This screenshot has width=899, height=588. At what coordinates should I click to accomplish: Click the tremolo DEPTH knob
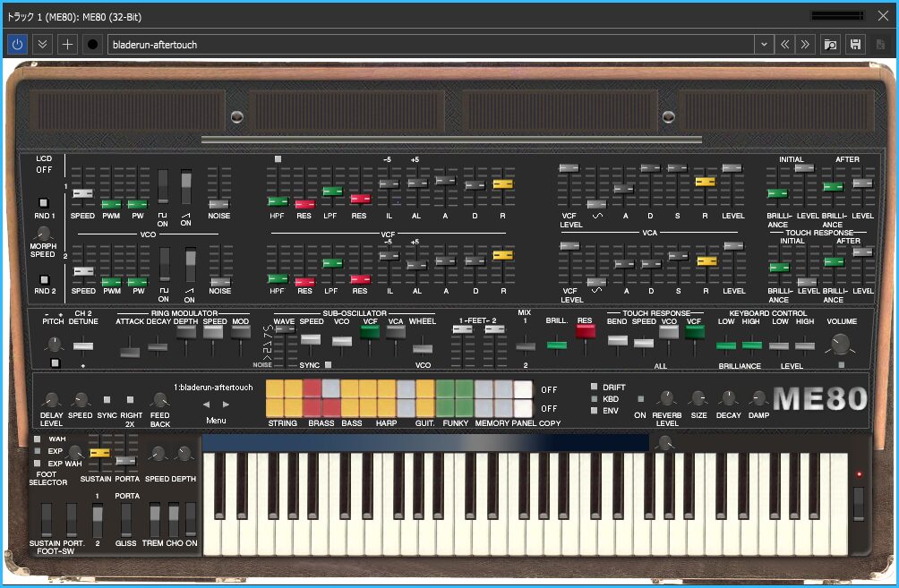click(184, 454)
